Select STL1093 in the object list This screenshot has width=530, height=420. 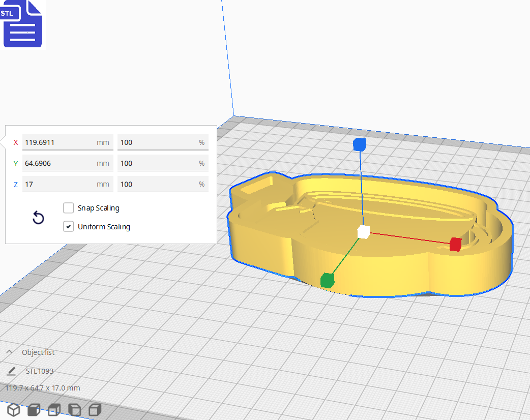tap(39, 371)
